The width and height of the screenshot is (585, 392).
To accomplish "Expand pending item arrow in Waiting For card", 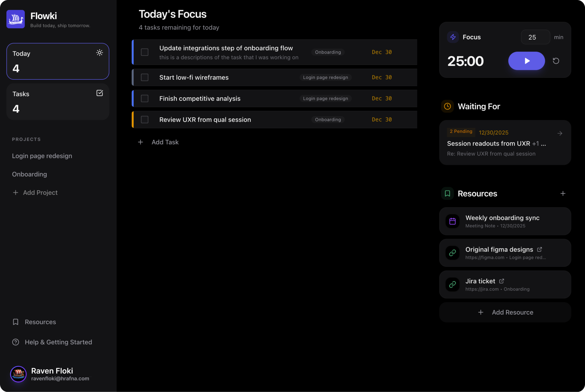I will pos(560,133).
